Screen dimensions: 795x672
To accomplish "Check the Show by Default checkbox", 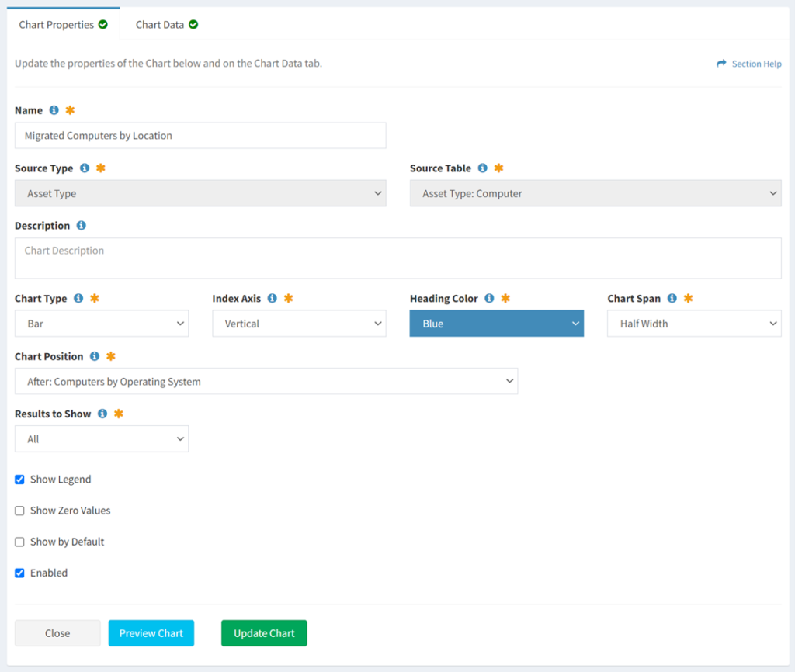I will tap(19, 542).
